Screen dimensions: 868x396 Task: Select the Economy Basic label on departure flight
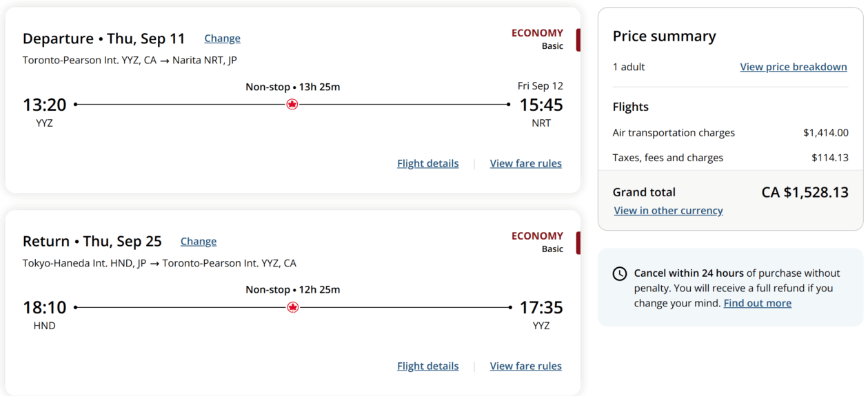click(537, 39)
